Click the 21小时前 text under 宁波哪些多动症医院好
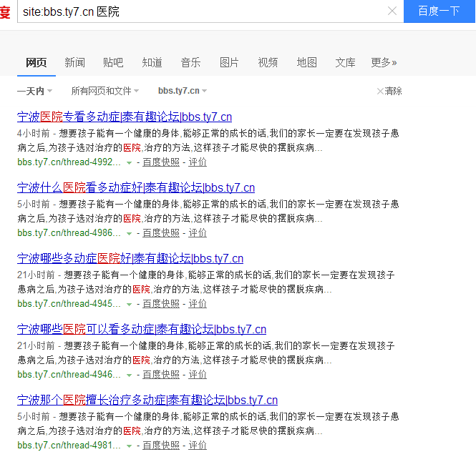This screenshot has height=457, width=476. click(36, 275)
